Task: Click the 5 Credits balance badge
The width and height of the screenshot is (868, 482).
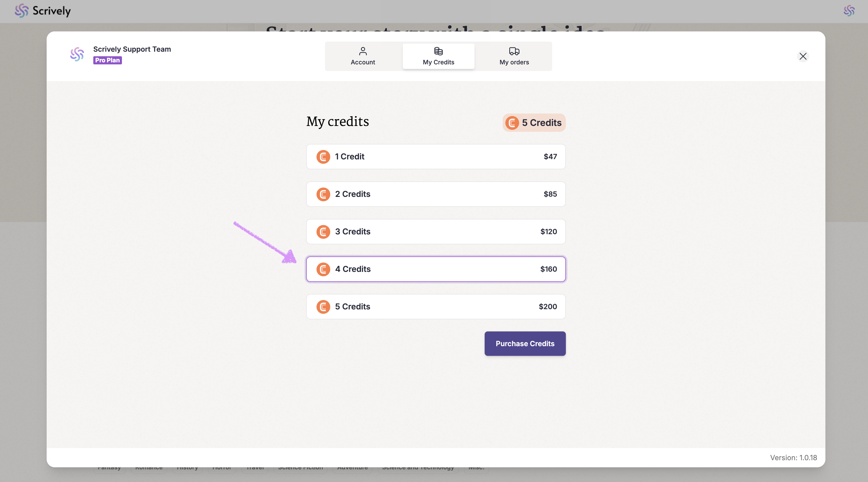Action: [534, 123]
